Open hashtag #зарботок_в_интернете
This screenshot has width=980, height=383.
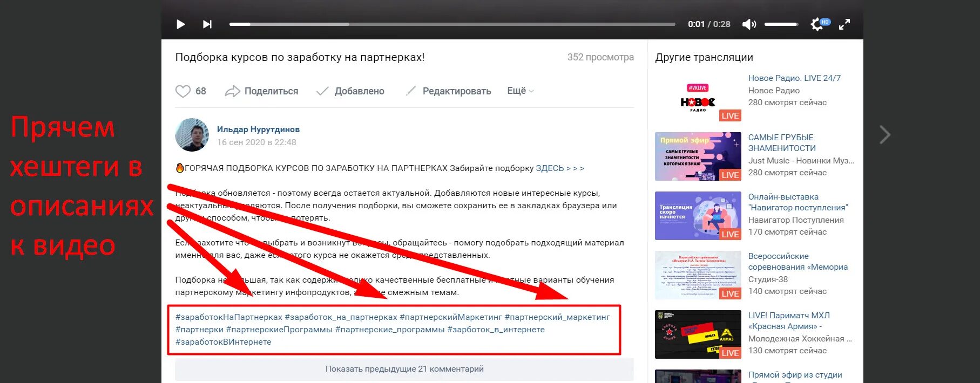(496, 330)
